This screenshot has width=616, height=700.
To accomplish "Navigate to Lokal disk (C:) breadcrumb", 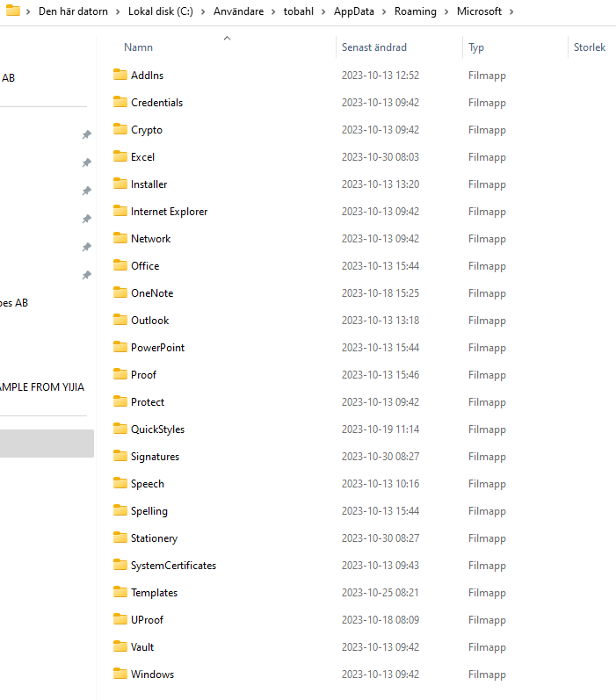I will pyautogui.click(x=161, y=11).
